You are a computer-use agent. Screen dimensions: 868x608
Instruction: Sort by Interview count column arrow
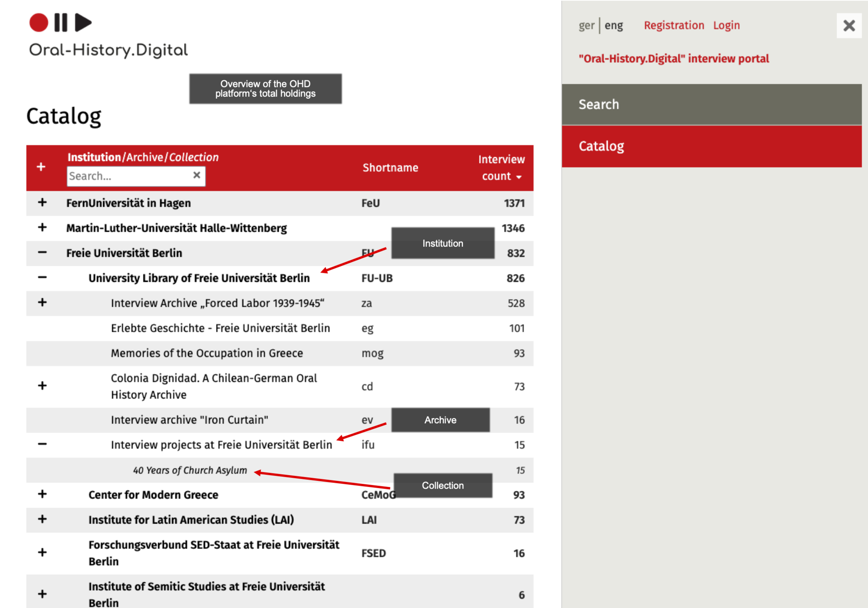click(x=519, y=177)
